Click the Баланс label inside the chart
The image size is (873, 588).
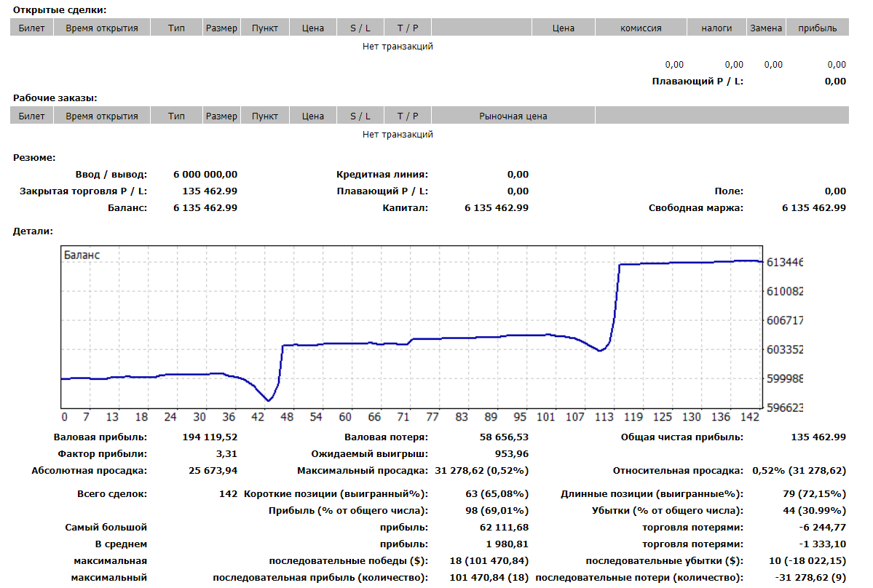point(82,255)
